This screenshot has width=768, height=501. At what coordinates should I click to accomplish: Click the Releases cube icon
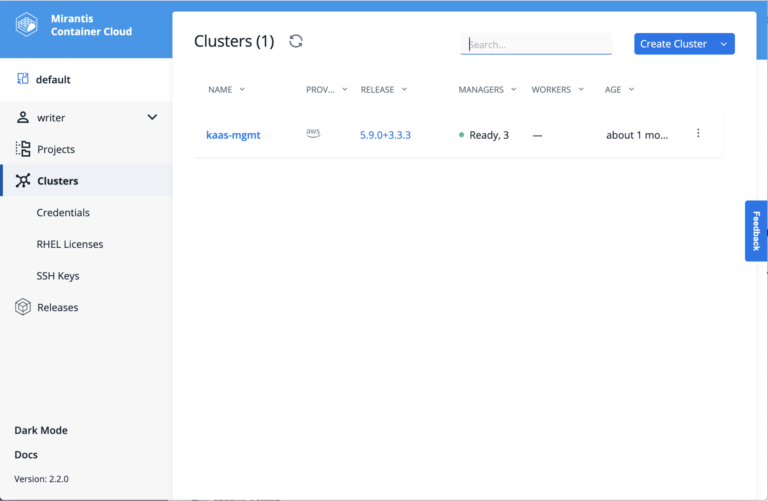coord(23,307)
